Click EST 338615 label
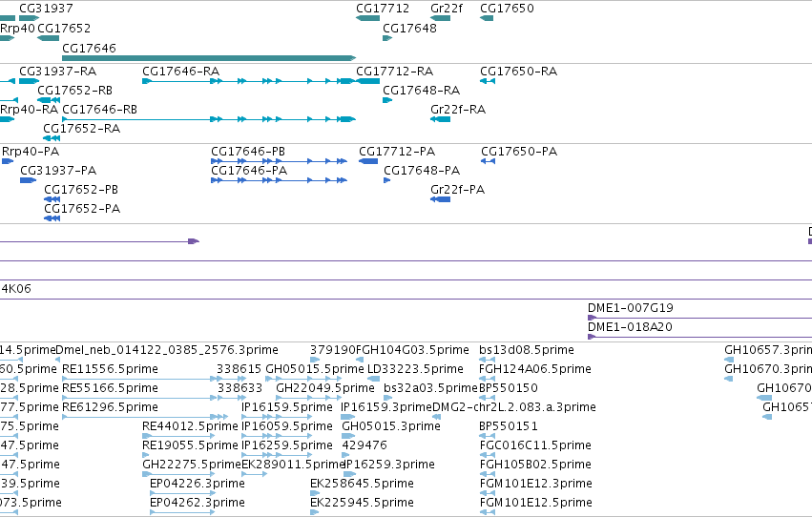The width and height of the screenshot is (812, 517). [x=239, y=369]
